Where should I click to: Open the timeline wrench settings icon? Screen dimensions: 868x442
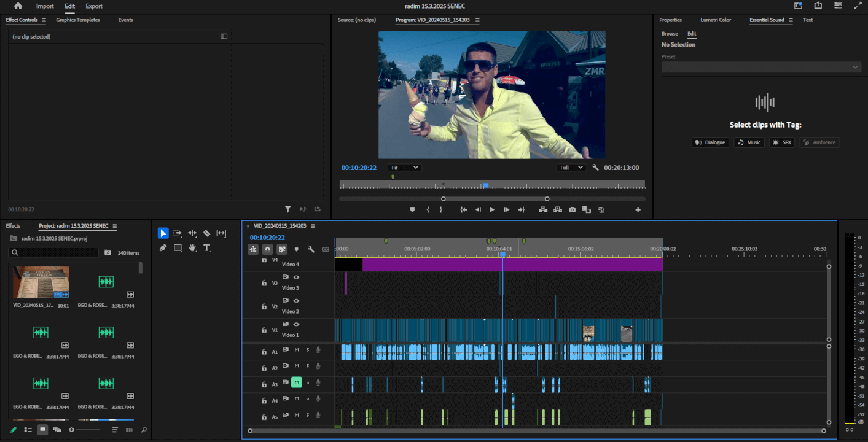311,249
